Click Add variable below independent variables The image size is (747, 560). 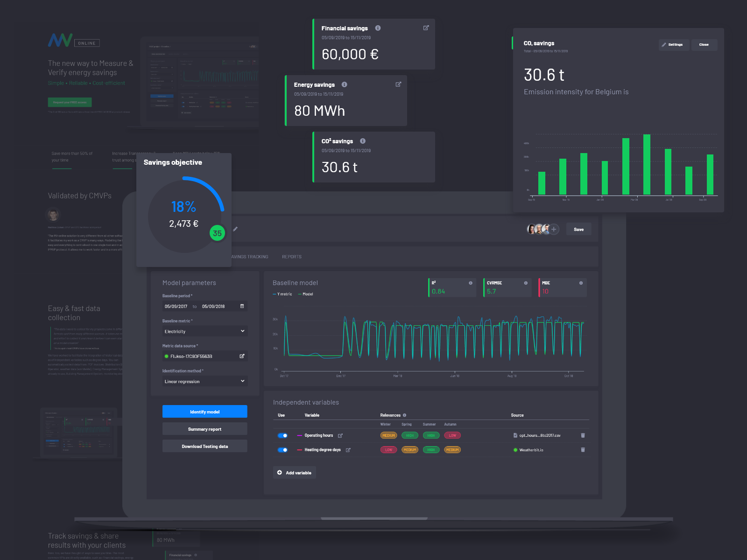pos(294,472)
